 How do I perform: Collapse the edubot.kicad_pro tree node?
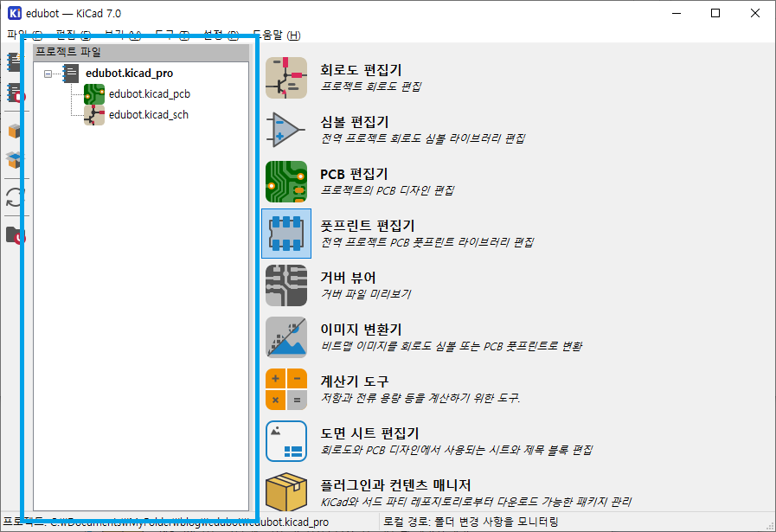point(48,74)
